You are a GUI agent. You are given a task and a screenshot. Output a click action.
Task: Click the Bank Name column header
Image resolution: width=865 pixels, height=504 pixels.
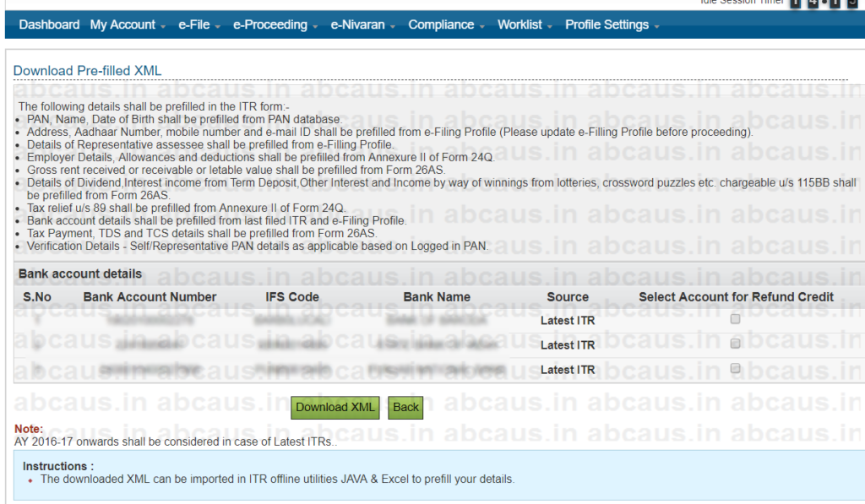tap(437, 297)
